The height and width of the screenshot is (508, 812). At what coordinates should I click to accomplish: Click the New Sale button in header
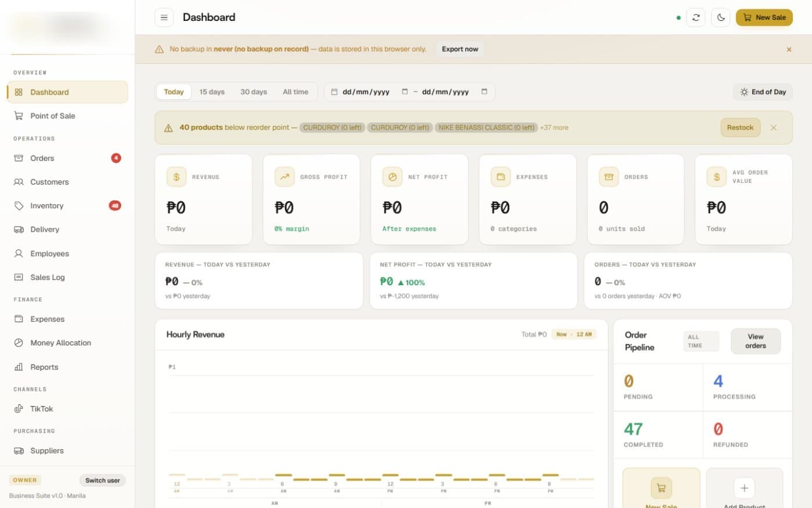[x=764, y=17]
